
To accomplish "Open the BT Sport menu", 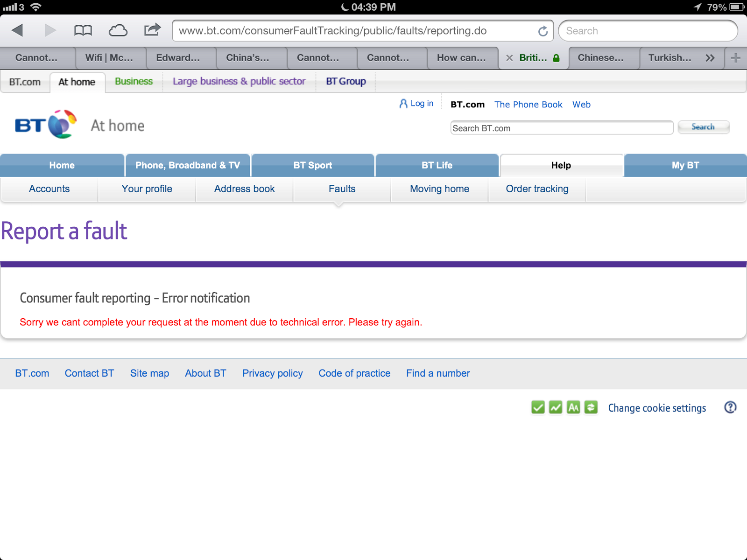I will (313, 165).
